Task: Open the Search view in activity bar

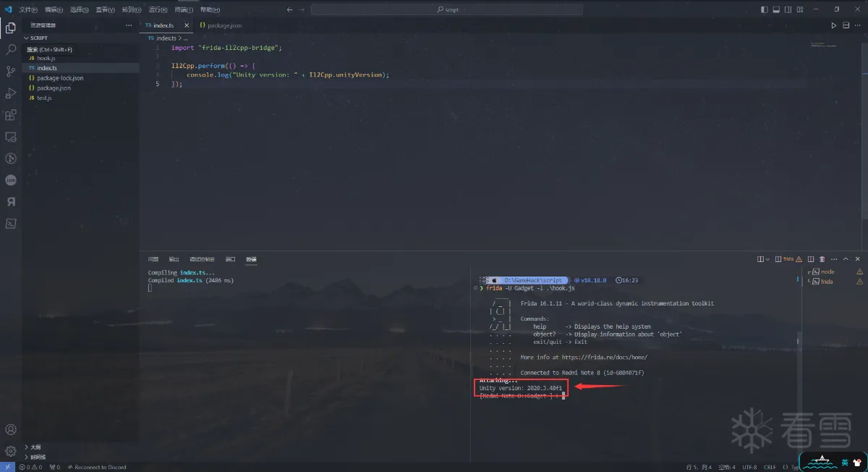Action: tap(11, 50)
